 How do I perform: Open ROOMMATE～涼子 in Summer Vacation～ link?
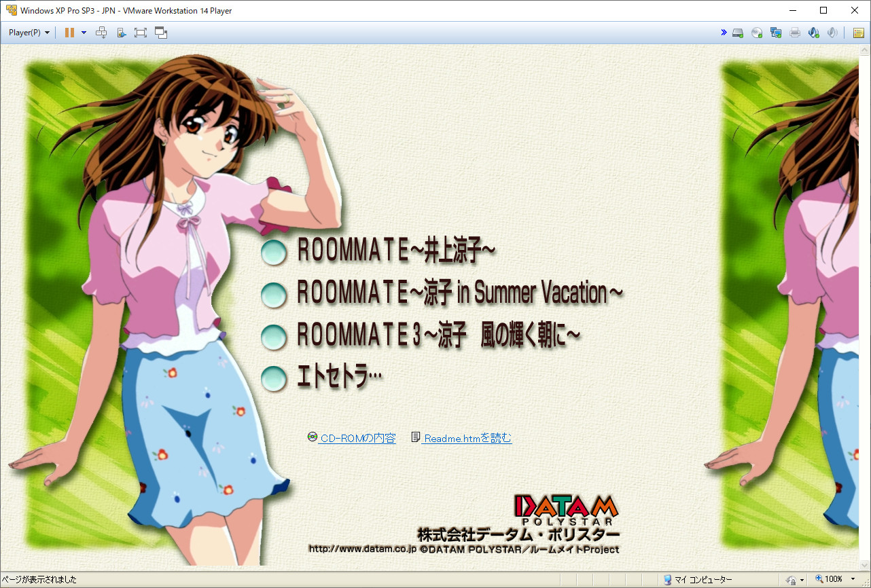pyautogui.click(x=460, y=293)
